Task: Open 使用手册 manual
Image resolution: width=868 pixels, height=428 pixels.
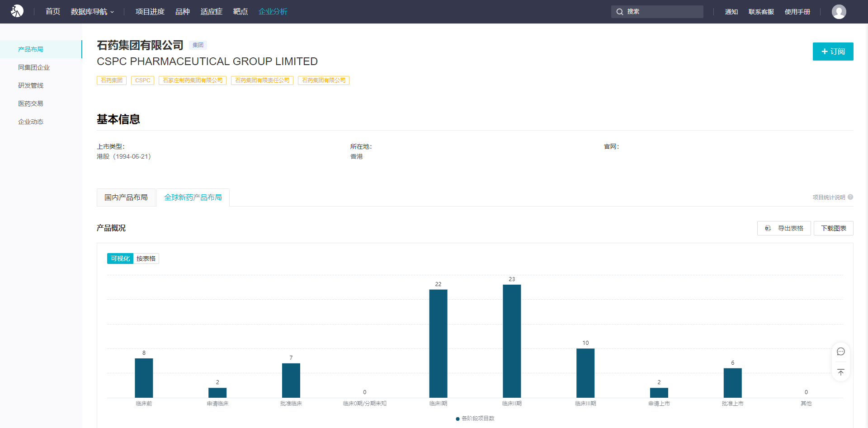Action: pyautogui.click(x=797, y=12)
